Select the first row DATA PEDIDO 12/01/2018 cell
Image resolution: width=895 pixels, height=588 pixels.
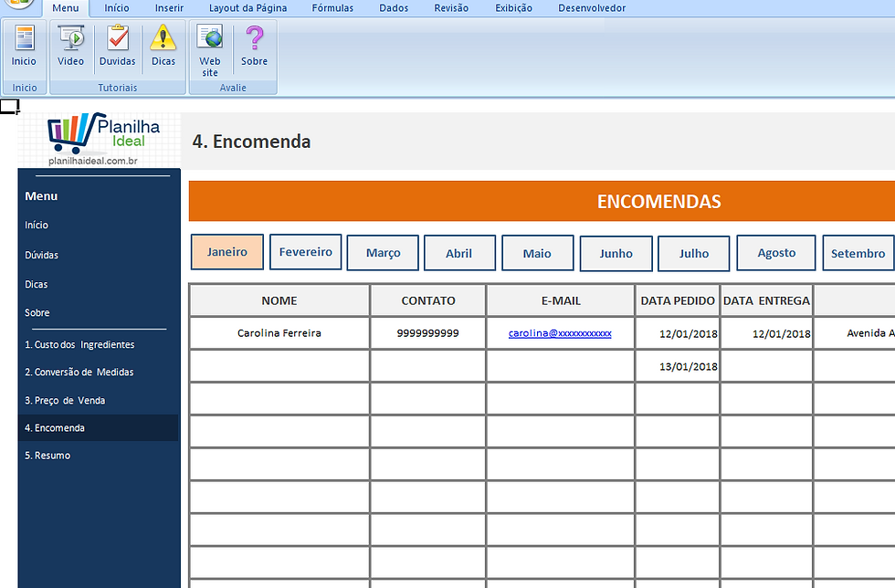678,333
